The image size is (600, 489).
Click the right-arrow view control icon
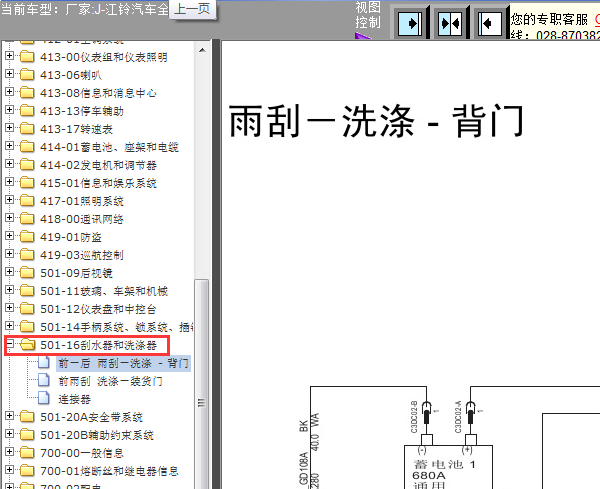tap(409, 24)
